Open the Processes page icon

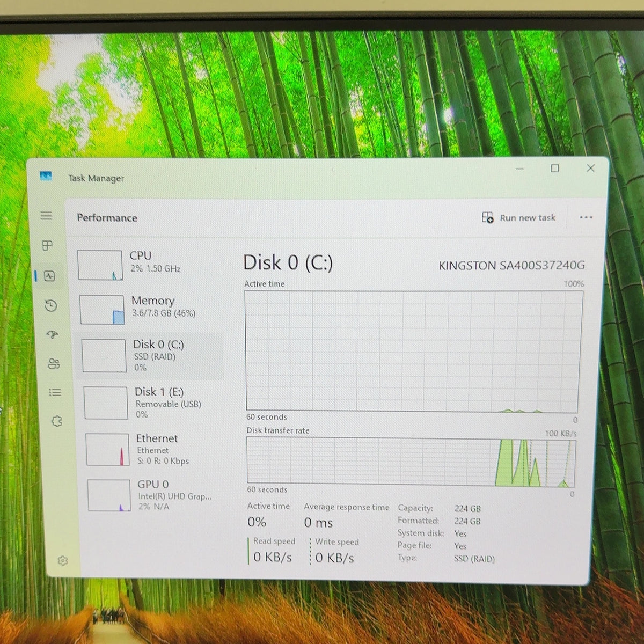point(47,245)
